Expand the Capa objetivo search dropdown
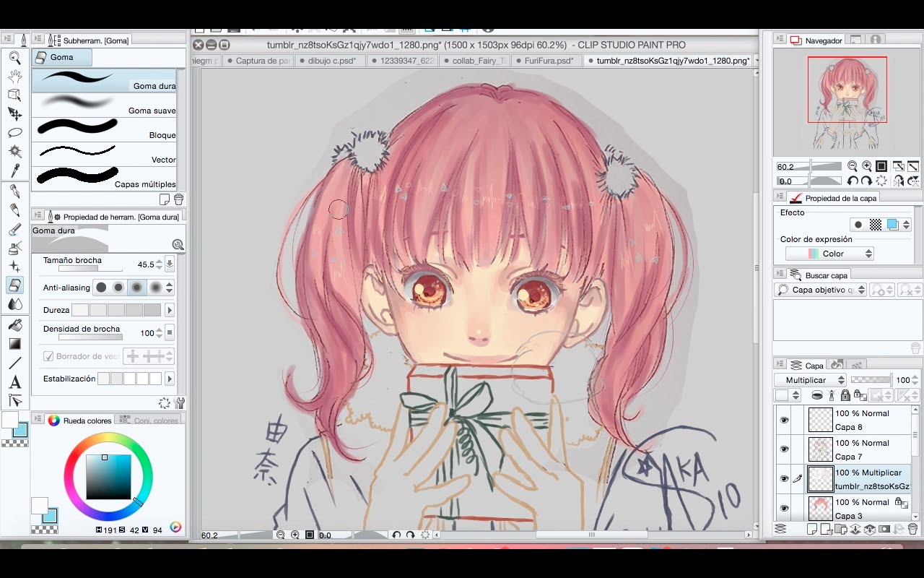Image resolution: width=924 pixels, height=578 pixels. [x=820, y=290]
